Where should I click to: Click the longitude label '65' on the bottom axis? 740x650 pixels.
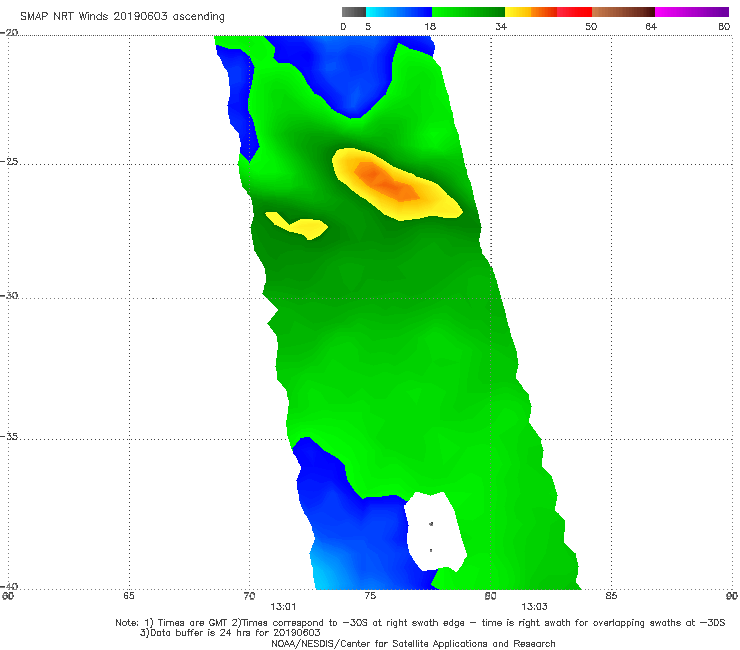pos(129,596)
